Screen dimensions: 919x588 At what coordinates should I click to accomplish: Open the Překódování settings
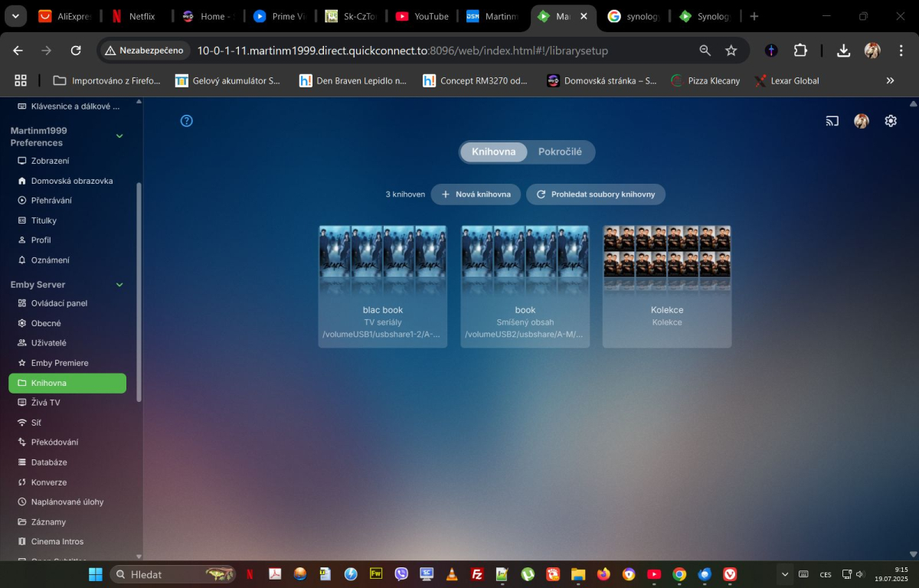[x=57, y=442]
